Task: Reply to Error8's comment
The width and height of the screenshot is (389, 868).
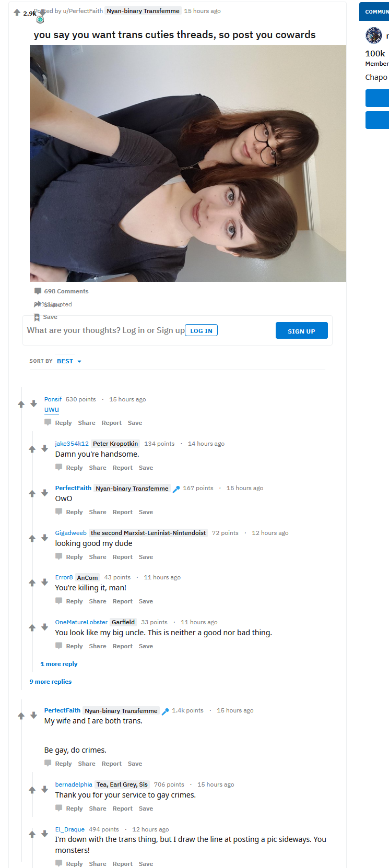Action: pyautogui.click(x=69, y=601)
